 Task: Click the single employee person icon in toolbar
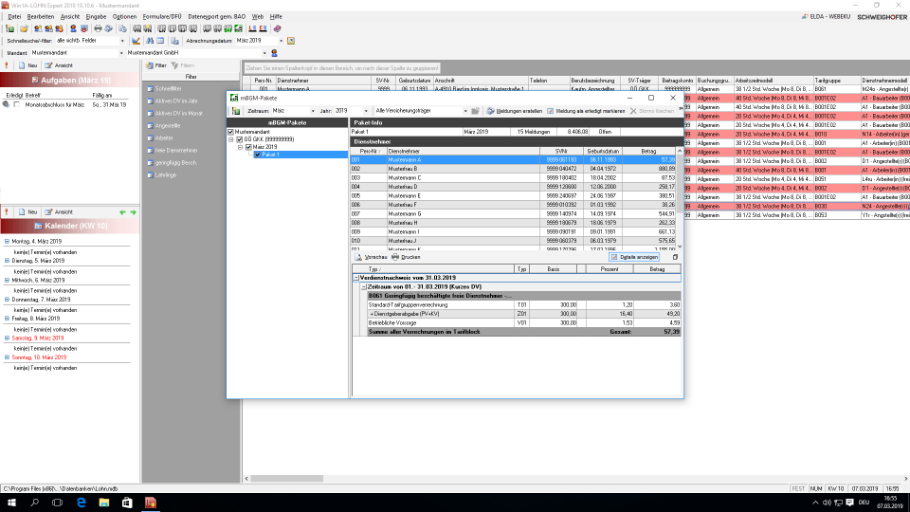(x=73, y=28)
